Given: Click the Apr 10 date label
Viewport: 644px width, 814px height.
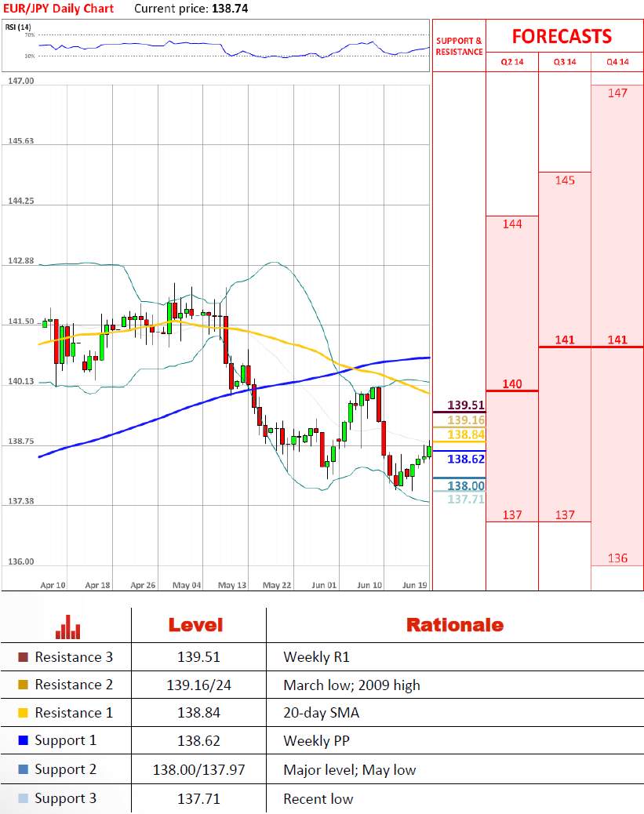Looking at the screenshot, I should (x=53, y=585).
